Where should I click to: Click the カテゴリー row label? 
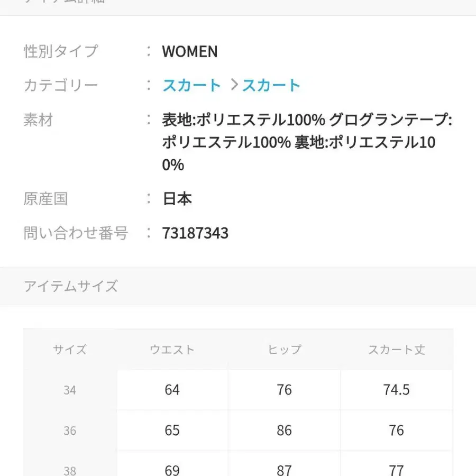click(60, 85)
